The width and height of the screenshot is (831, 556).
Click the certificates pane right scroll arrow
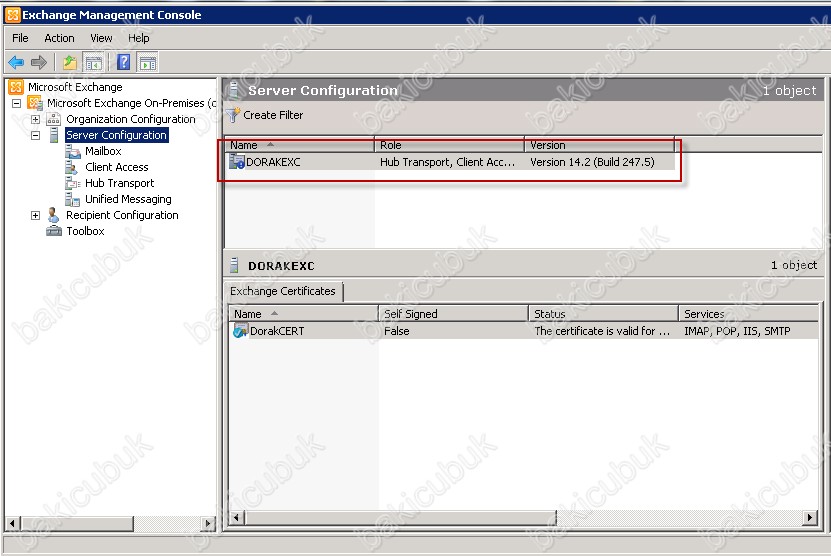click(x=810, y=517)
